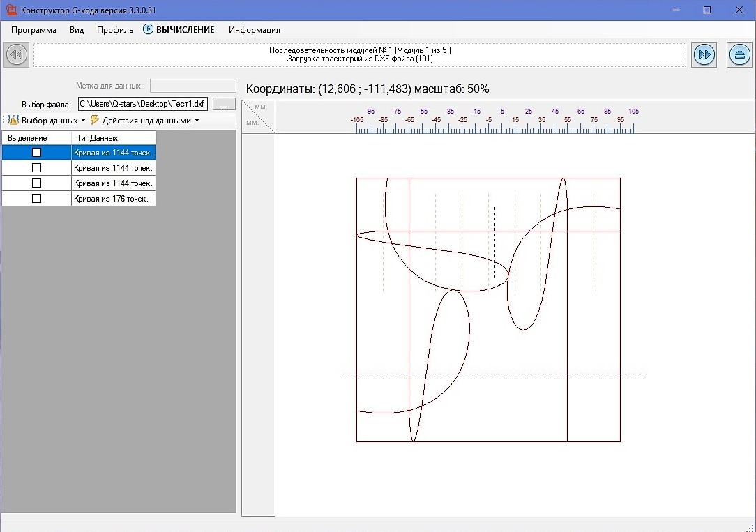Click the file path field with Тест1.dxf
Image resolution: width=756 pixels, height=532 pixels.
pyautogui.click(x=143, y=104)
